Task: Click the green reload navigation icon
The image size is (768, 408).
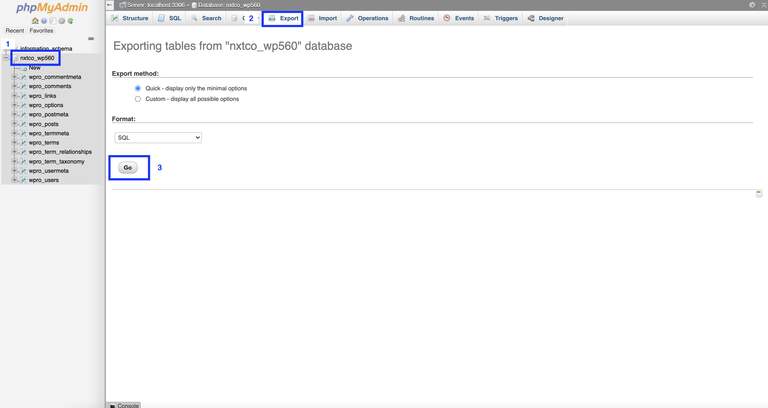Action: 71,21
